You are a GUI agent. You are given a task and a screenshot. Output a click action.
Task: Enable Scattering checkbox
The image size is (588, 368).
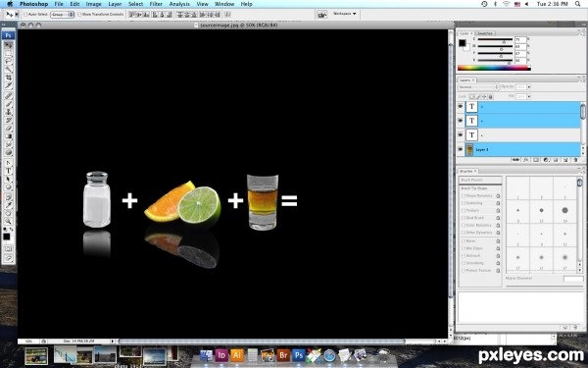point(464,203)
